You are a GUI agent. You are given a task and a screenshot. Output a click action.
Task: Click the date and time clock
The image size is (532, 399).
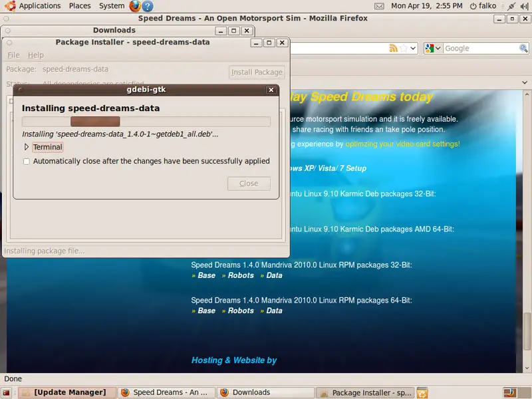point(426,6)
